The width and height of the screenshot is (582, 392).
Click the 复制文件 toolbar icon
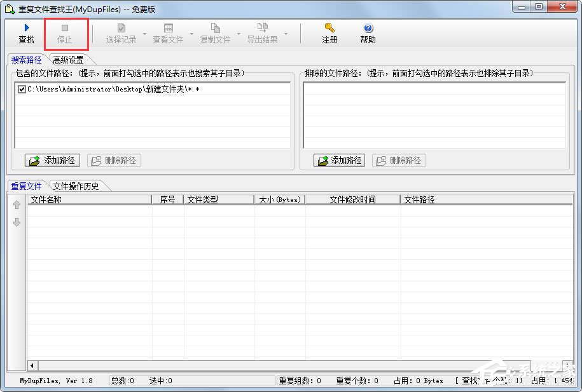pos(215,28)
